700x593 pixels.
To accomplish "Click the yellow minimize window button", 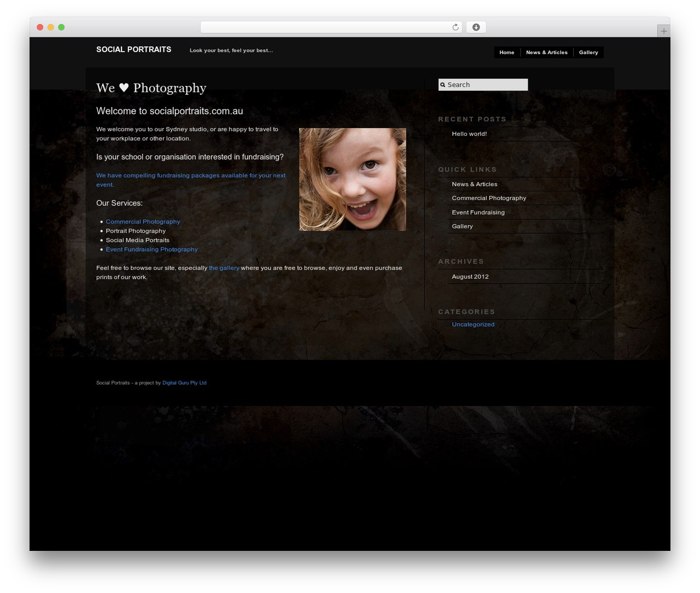I will pyautogui.click(x=50, y=27).
